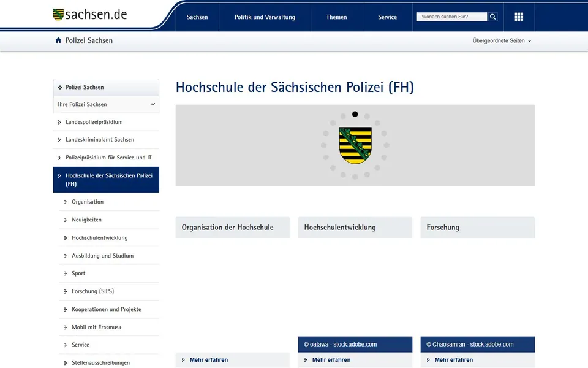Image resolution: width=588 pixels, height=368 pixels.
Task: Open Forschung (SIPS) subitem
Action: 109,291
